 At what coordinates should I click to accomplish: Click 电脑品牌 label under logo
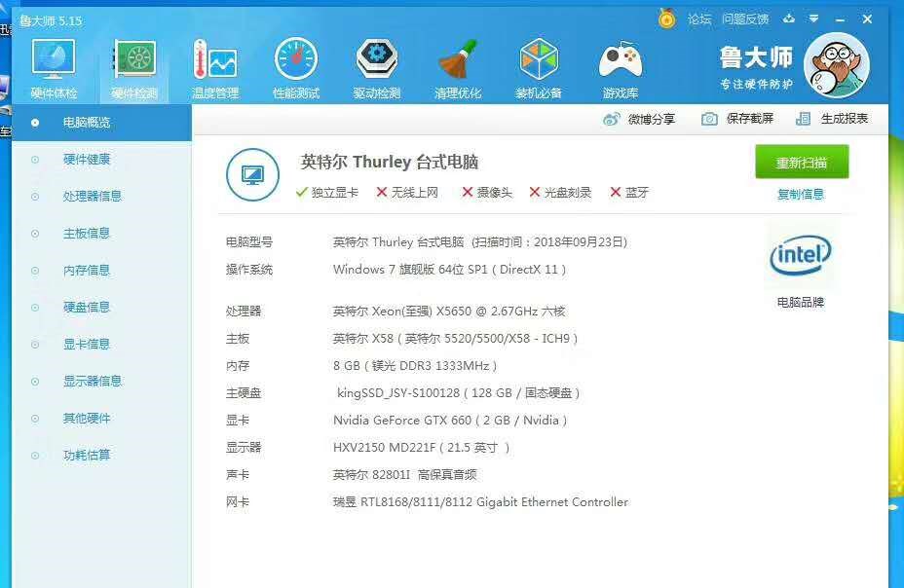click(800, 303)
